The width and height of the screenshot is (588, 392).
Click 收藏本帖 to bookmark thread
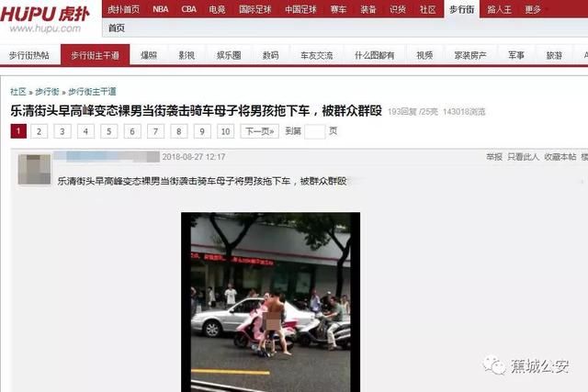click(560, 157)
